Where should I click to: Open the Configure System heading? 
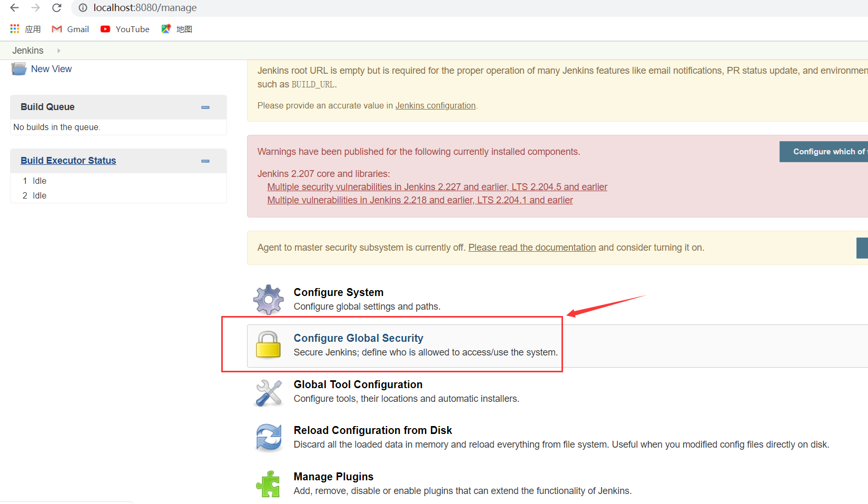pos(339,292)
